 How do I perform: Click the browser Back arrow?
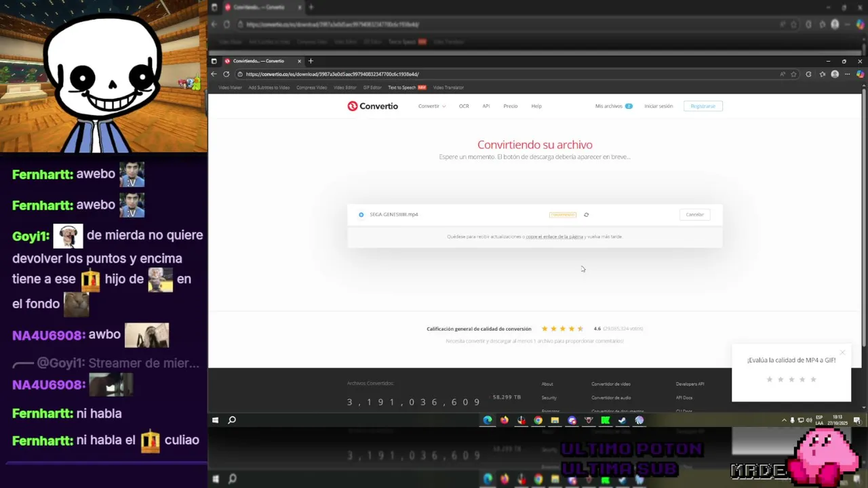click(x=214, y=74)
